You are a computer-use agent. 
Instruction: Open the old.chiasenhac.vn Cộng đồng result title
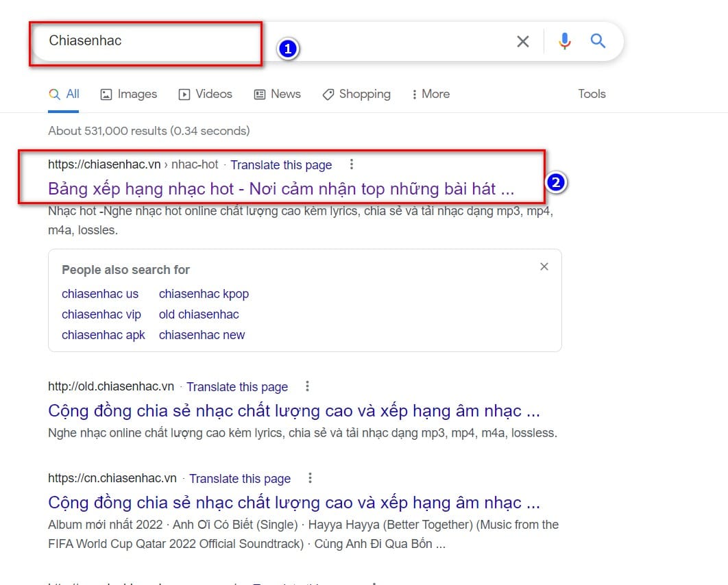tap(294, 411)
